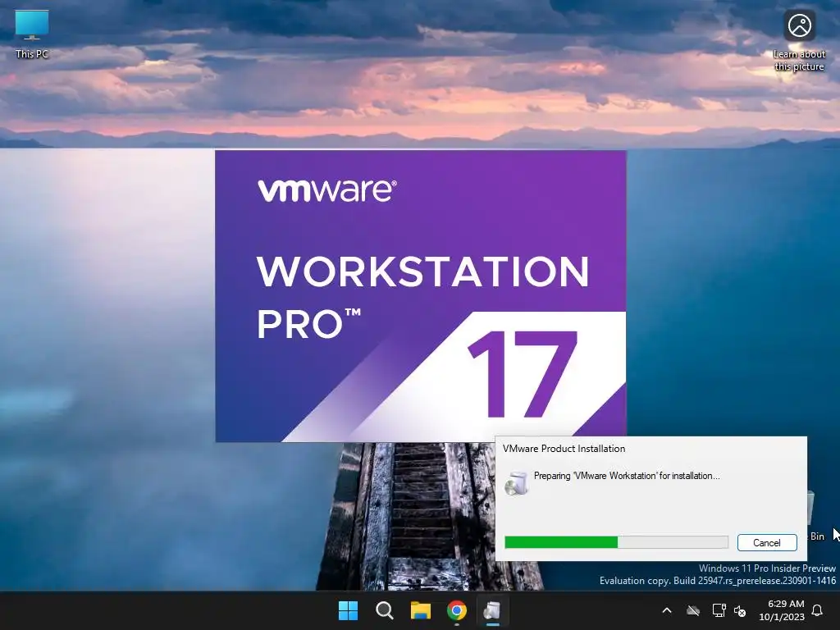Open Learn about this picture icon
This screenshot has width=840, height=630.
coord(799,41)
